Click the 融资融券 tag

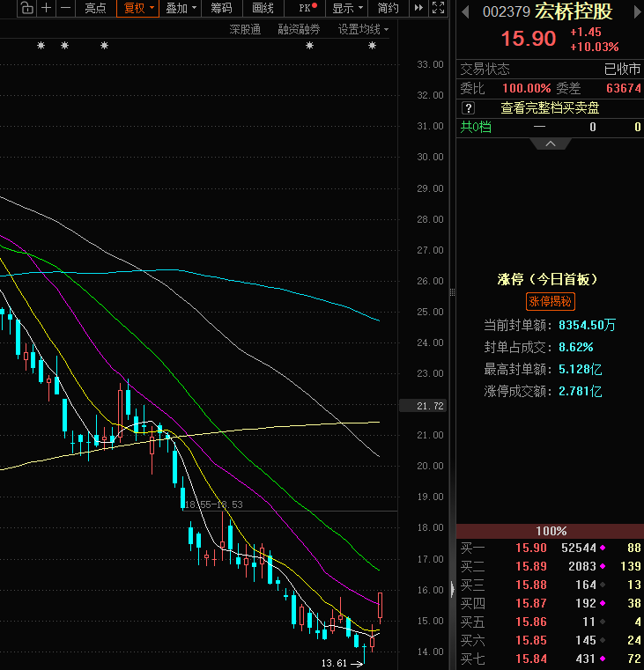(299, 29)
